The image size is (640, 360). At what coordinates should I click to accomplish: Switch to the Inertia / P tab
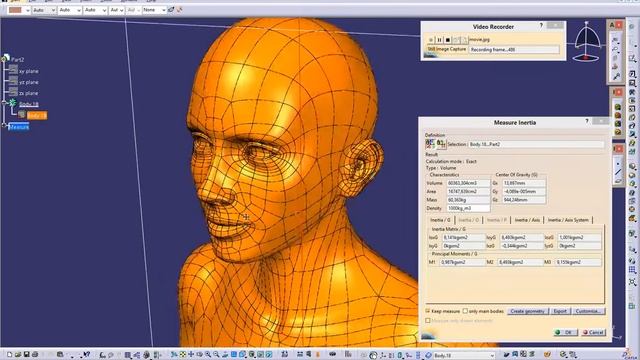pos(497,220)
